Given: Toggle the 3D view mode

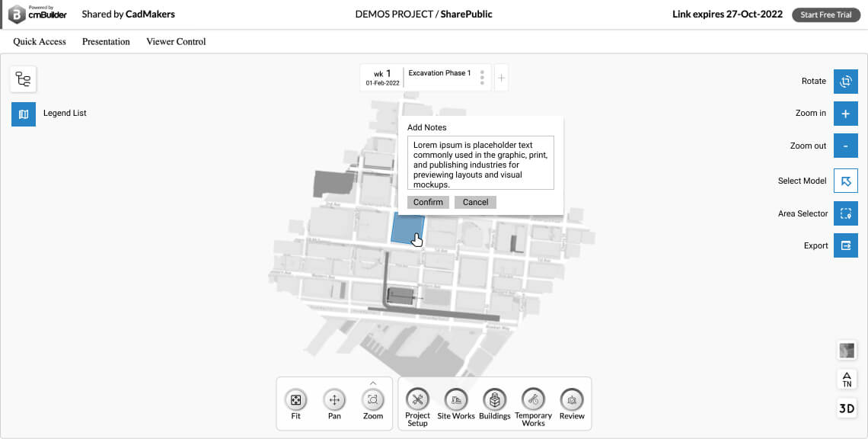Looking at the screenshot, I should pos(846,408).
